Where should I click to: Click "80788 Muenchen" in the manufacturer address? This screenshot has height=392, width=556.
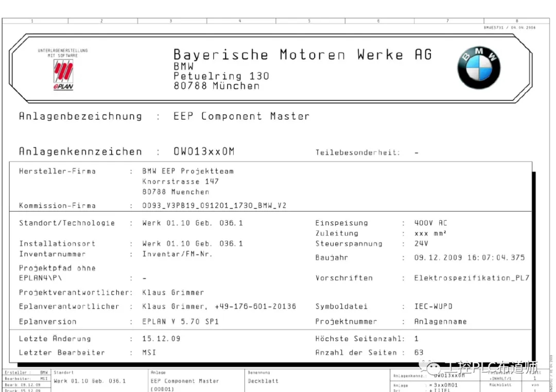176,192
